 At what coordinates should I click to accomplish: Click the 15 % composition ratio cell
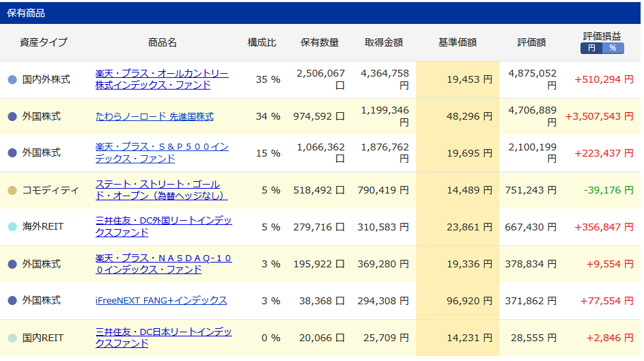point(268,153)
